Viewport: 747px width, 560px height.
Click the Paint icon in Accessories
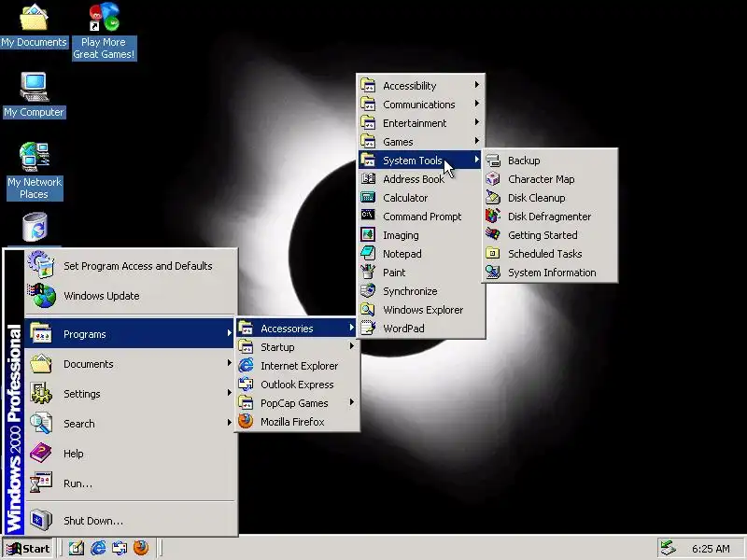368,273
